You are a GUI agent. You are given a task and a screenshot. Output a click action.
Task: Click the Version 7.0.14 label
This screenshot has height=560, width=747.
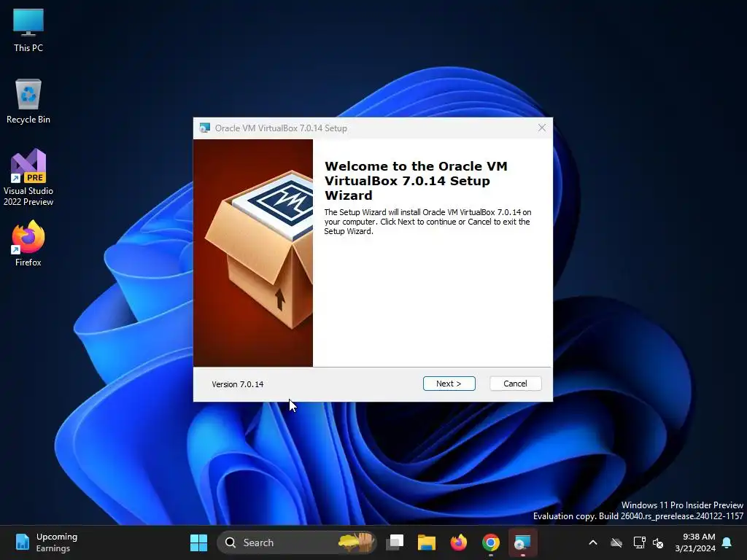coord(238,384)
